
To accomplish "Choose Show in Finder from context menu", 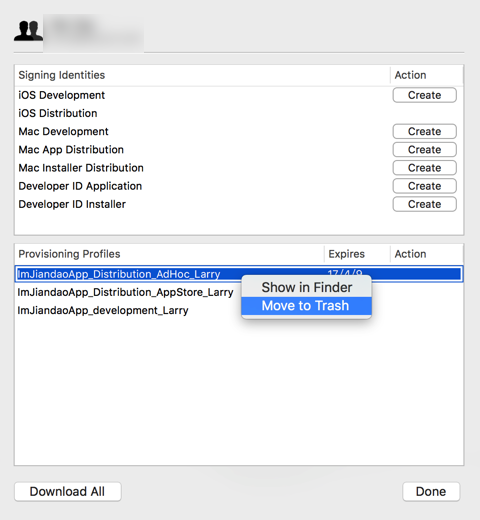I will tap(306, 287).
